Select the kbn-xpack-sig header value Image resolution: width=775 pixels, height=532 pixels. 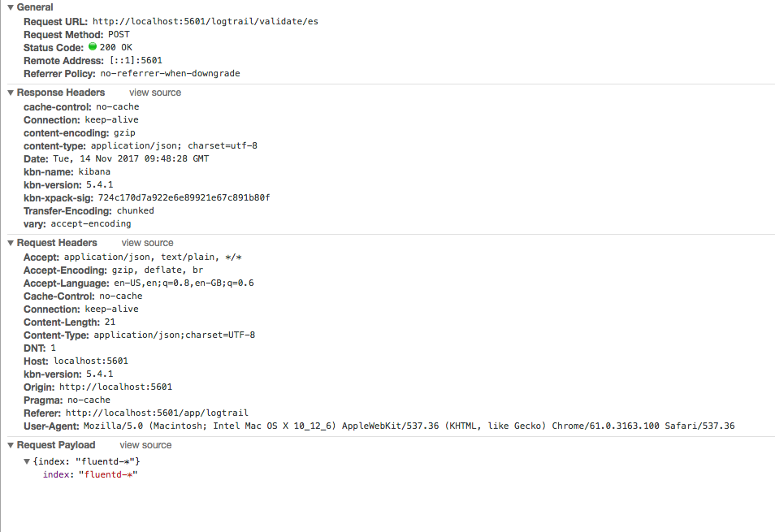point(185,197)
